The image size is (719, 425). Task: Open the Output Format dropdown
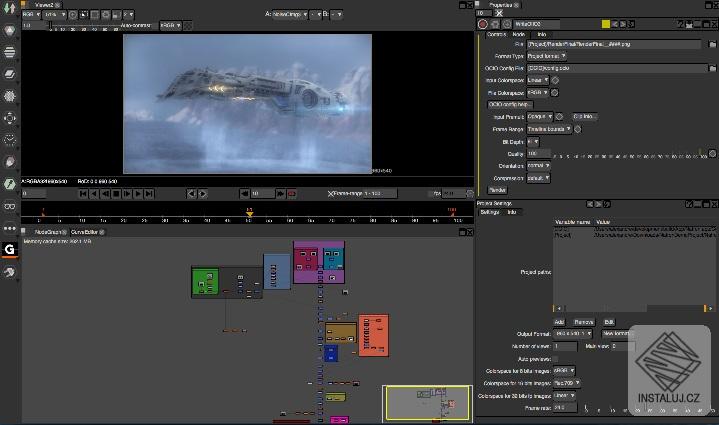(574, 333)
